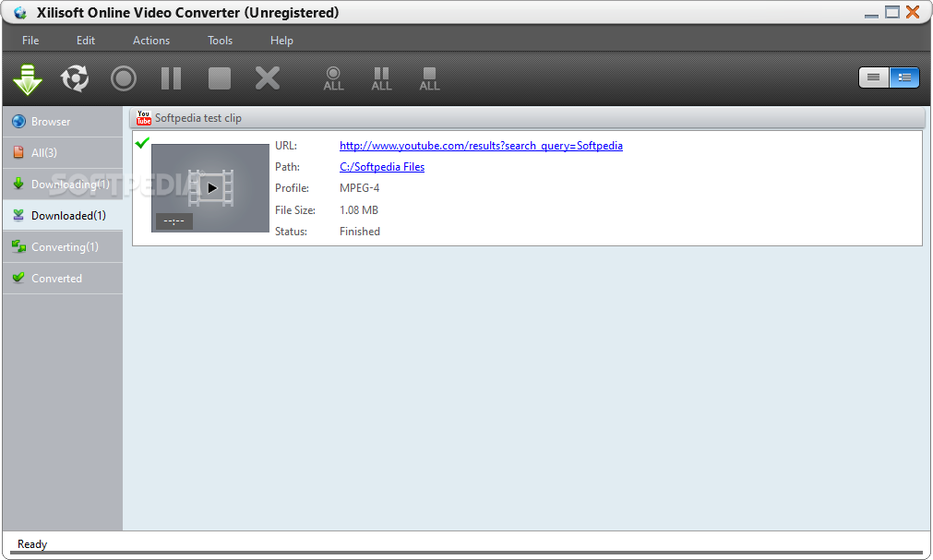This screenshot has width=933, height=560.
Task: Select the Converted sidebar category
Action: [63, 279]
